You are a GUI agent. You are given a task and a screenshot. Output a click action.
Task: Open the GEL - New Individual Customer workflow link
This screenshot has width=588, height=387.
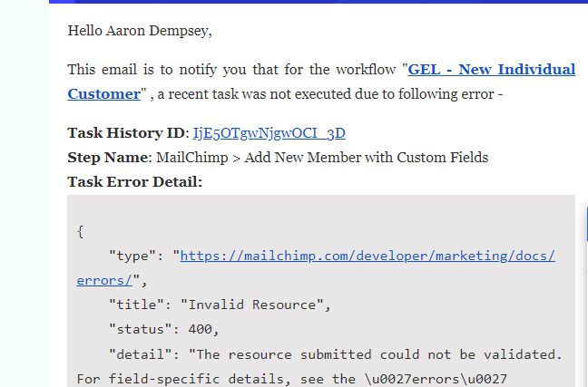pos(491,70)
